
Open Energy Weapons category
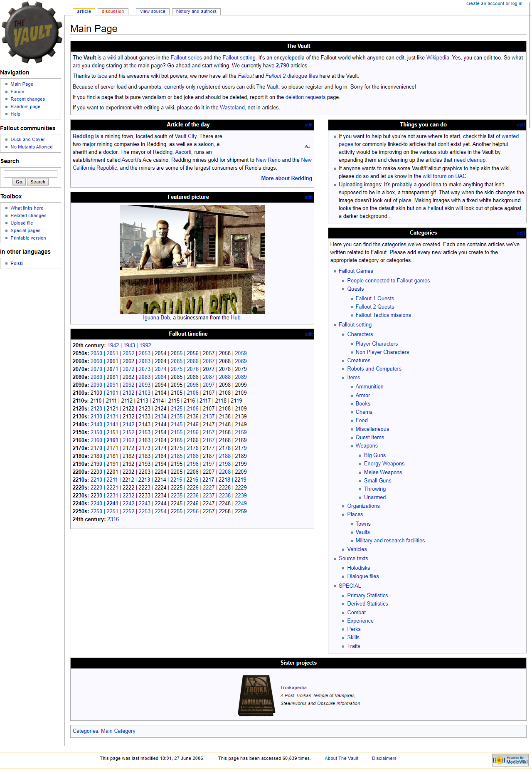pos(384,464)
